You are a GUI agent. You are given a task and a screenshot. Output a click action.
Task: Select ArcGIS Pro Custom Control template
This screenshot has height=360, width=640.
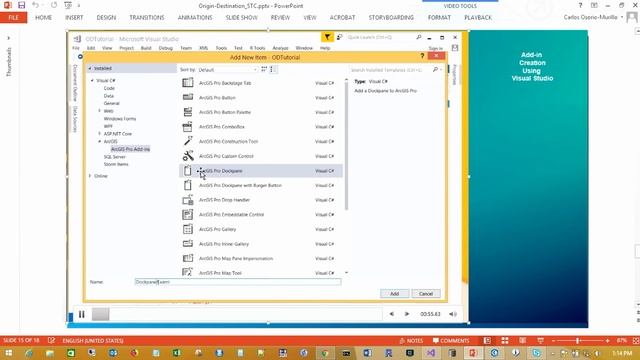tap(261, 156)
